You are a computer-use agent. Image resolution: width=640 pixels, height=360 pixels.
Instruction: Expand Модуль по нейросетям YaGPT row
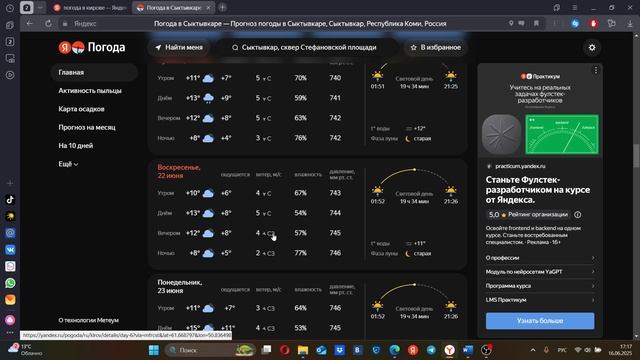[x=540, y=272]
